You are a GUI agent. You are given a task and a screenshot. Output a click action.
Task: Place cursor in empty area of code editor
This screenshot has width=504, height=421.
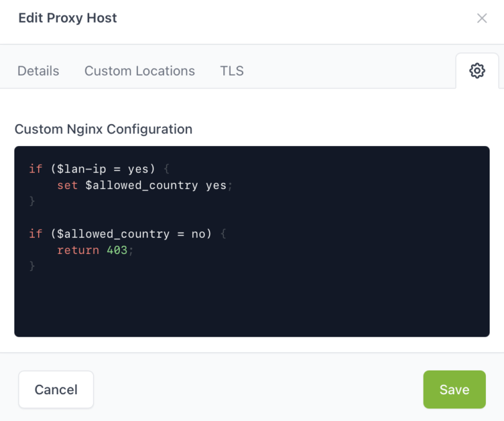click(250, 306)
